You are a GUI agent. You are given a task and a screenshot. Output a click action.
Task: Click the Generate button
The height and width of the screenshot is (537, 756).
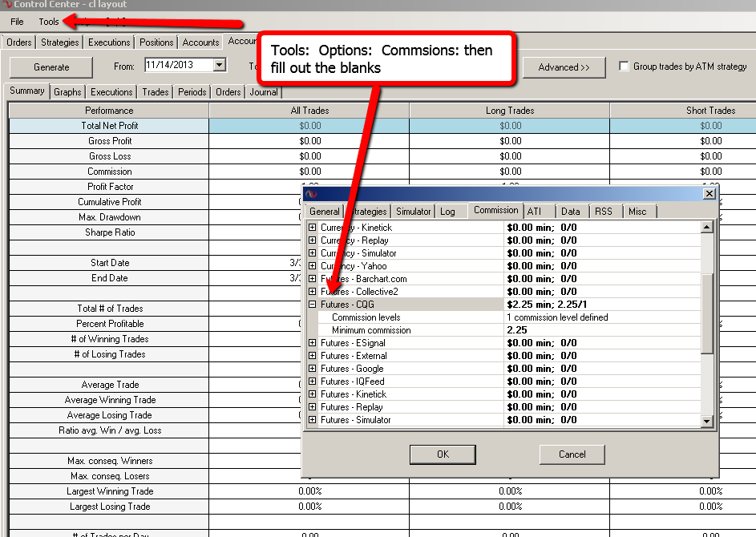(x=51, y=67)
